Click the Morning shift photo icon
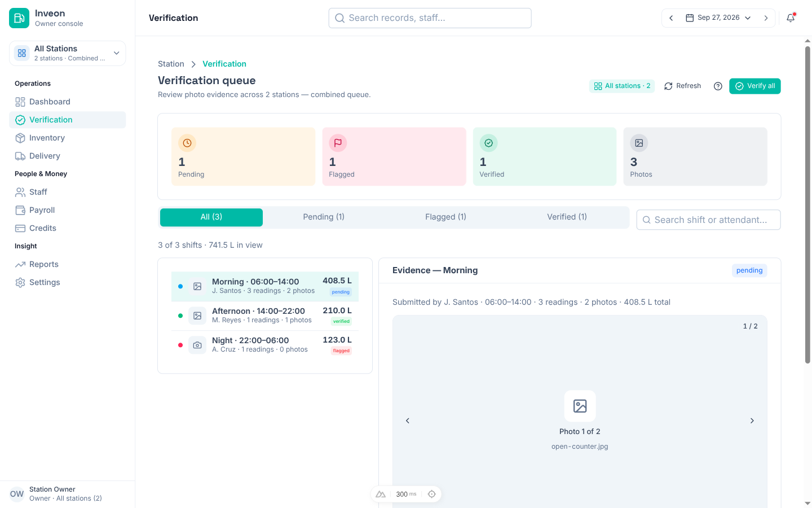812x508 pixels. point(197,286)
